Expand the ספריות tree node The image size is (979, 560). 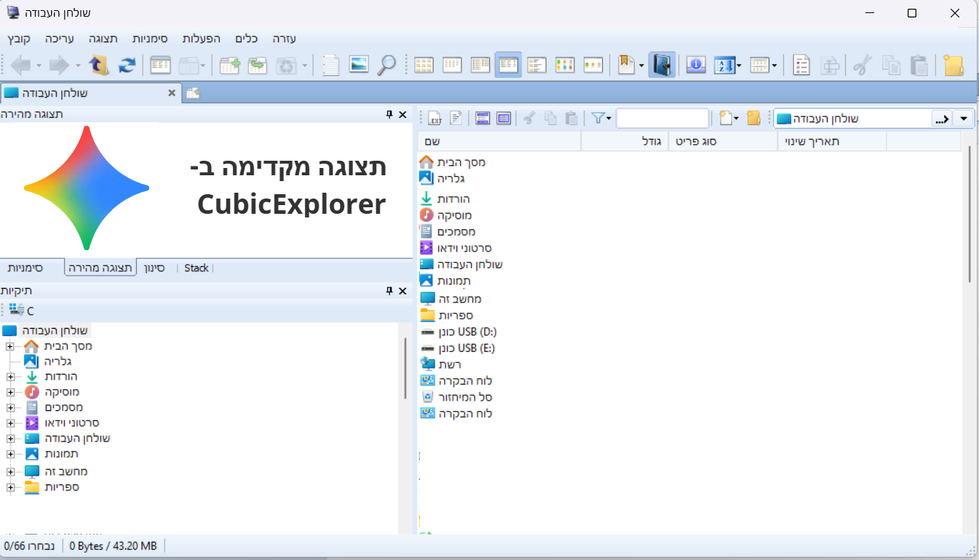coord(10,487)
